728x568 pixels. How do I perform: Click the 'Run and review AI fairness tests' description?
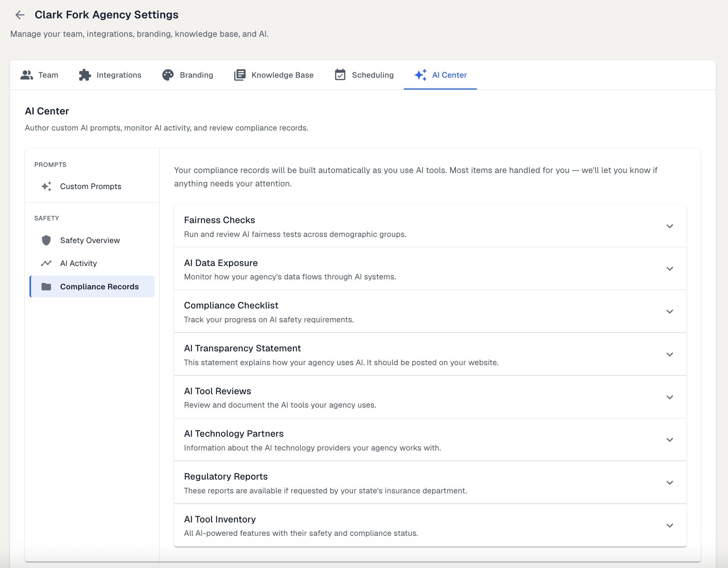(295, 234)
